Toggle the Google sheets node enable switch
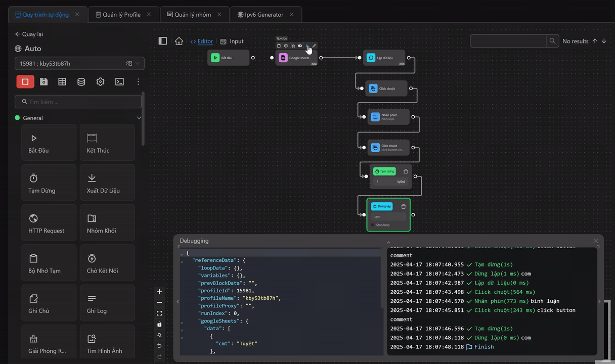615x364 pixels. [300, 46]
